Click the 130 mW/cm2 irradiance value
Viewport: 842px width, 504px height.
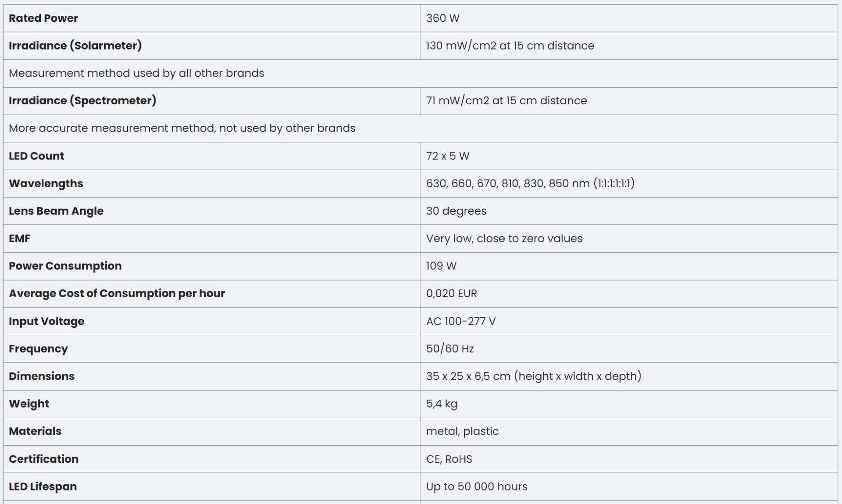(510, 46)
